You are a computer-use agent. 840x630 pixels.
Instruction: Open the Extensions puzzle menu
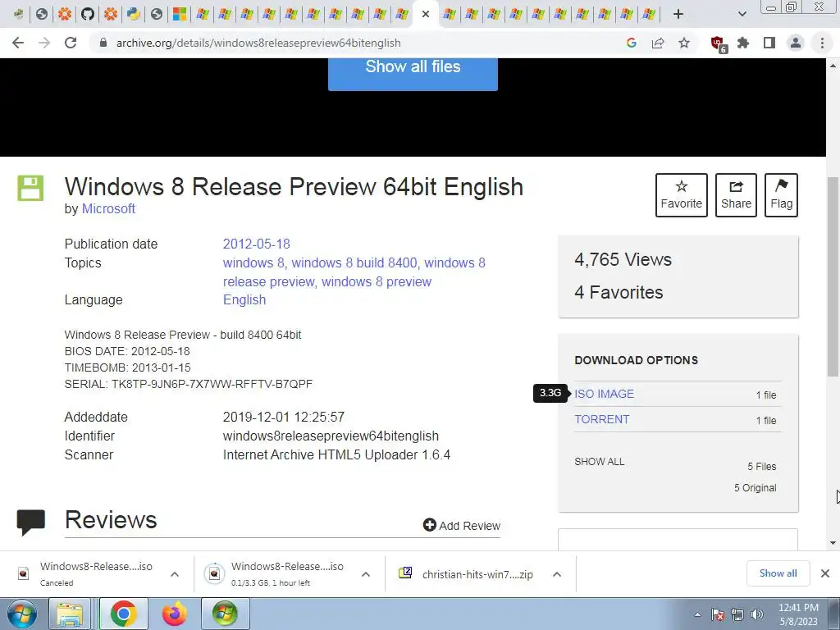tap(743, 43)
